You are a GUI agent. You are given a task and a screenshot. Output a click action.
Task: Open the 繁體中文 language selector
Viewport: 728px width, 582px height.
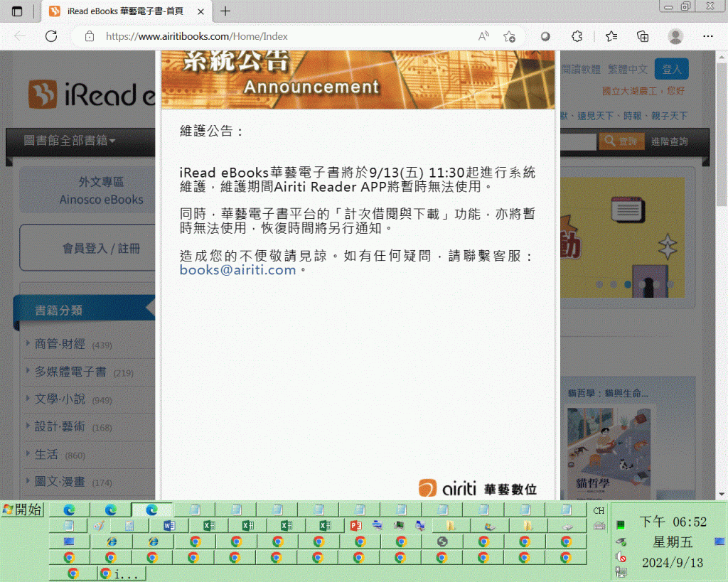coord(627,69)
